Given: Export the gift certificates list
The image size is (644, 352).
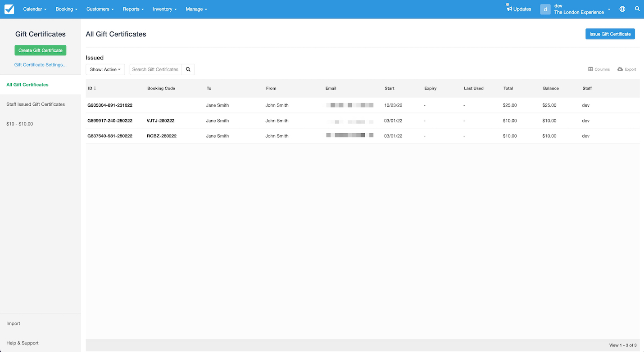Looking at the screenshot, I should tap(626, 69).
